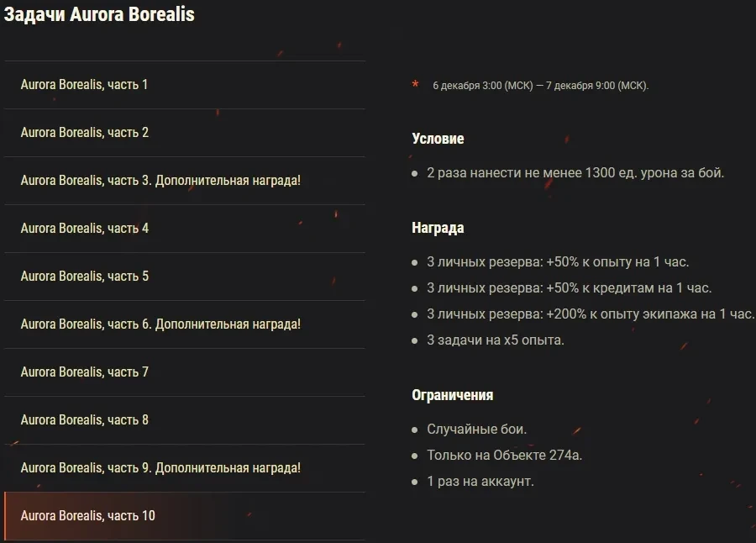Show Aurora Borealis, часть 7 tasks
The height and width of the screenshot is (543, 756).
click(x=85, y=372)
